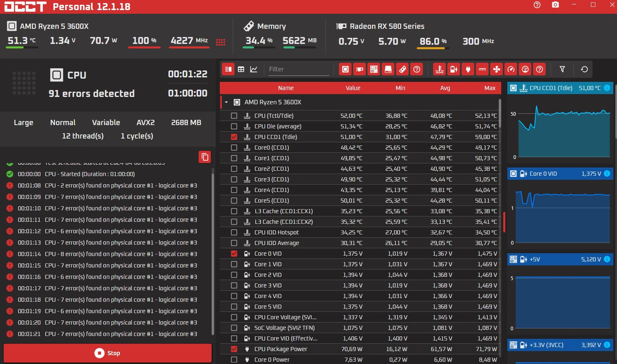Check the CPU IDD Hotspot checkbox

coord(234,232)
